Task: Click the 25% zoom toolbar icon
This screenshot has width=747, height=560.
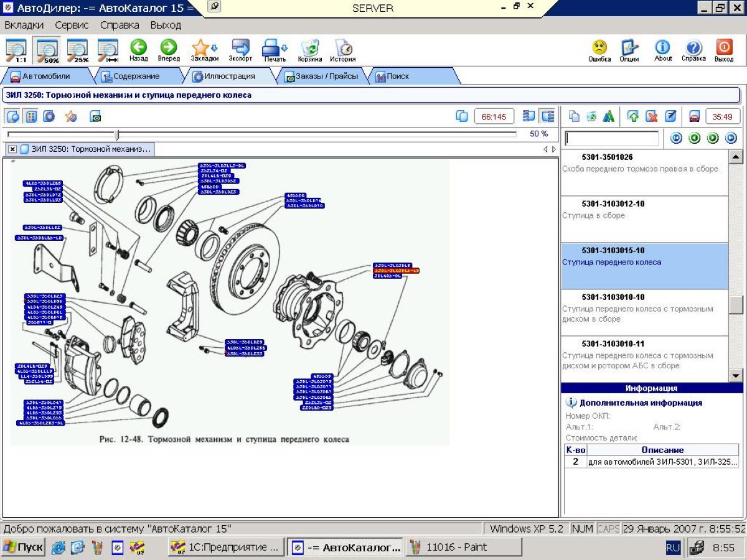Action: (78, 50)
